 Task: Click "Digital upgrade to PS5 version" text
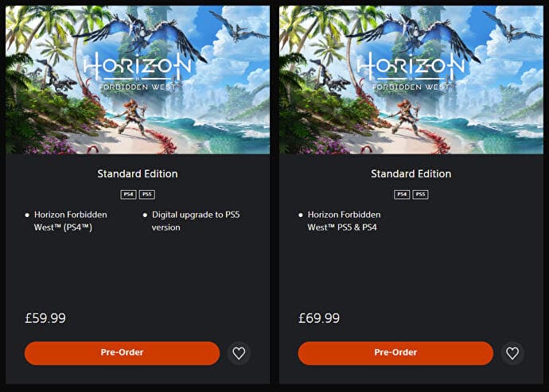[x=185, y=221]
